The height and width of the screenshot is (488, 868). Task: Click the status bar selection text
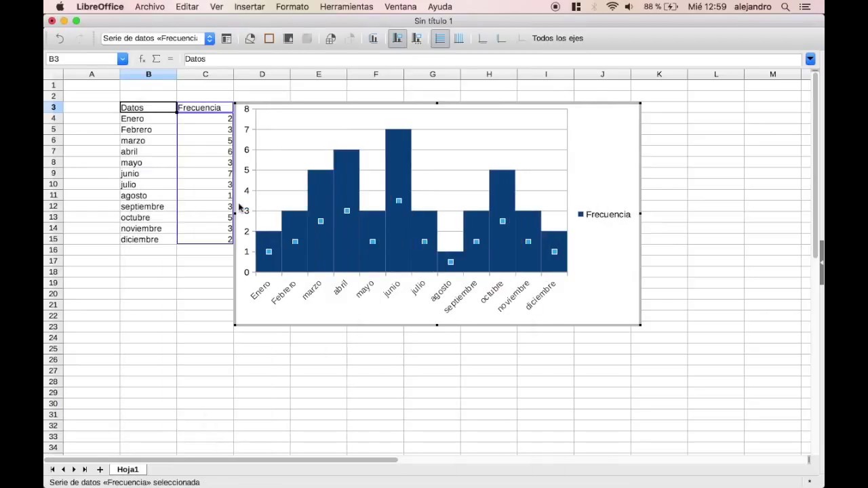pos(125,483)
